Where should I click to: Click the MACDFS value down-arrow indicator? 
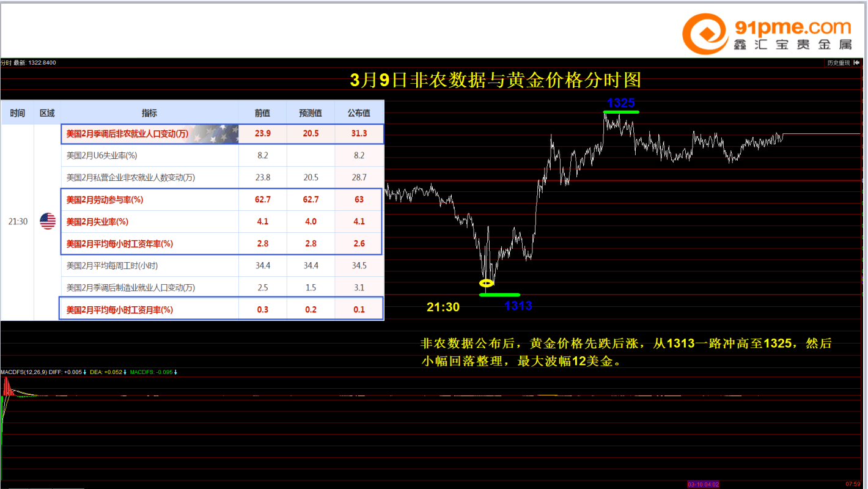pos(175,372)
